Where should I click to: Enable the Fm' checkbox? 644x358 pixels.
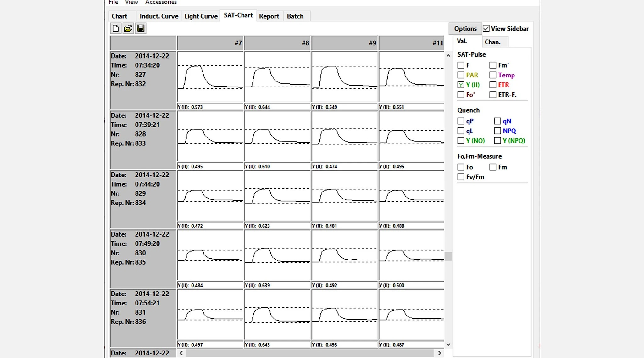point(493,65)
